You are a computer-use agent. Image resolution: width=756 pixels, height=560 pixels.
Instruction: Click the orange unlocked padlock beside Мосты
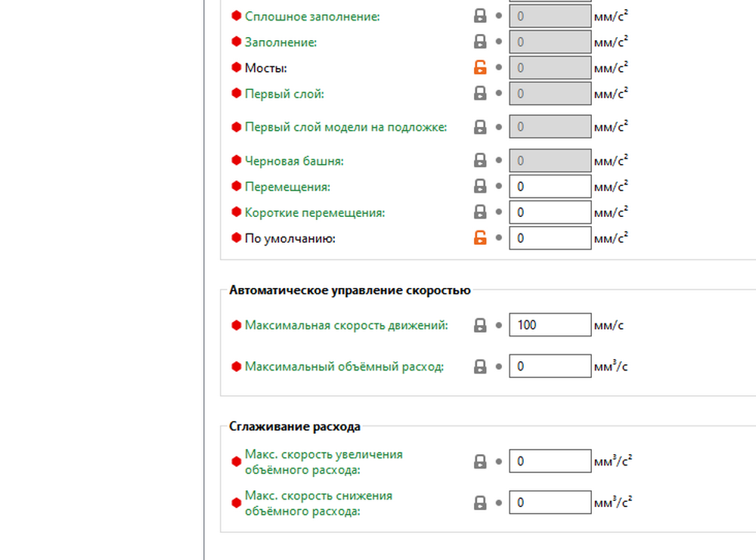coord(480,68)
